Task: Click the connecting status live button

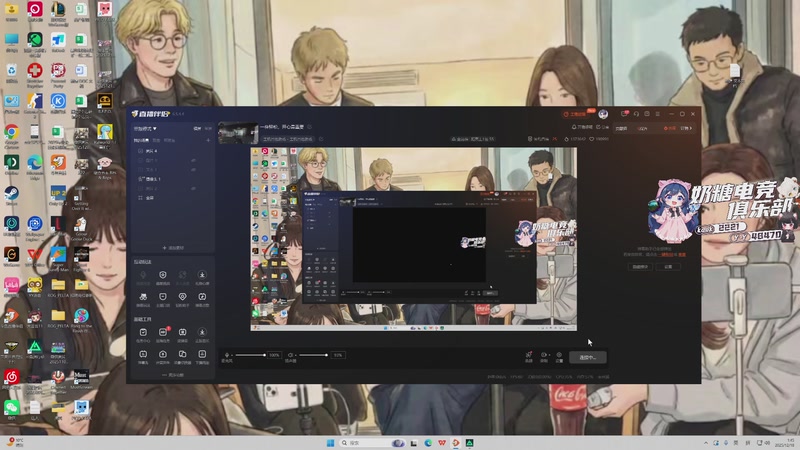Action: (588, 357)
